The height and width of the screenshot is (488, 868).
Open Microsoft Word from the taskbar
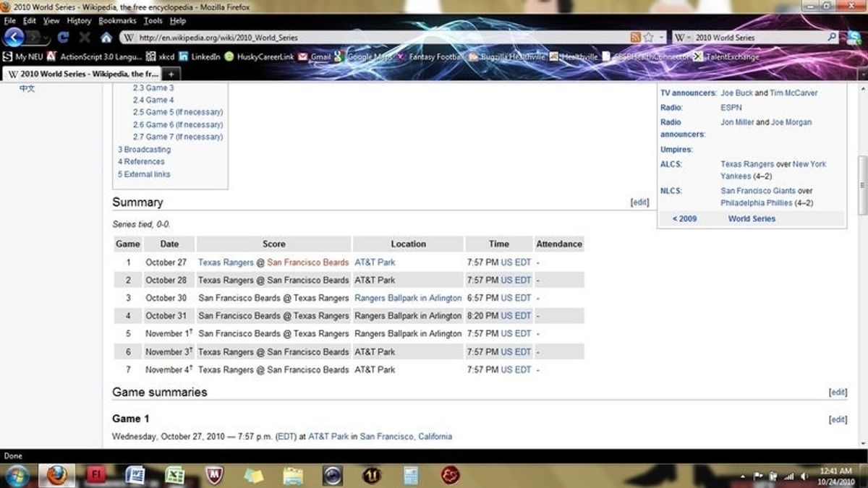pyautogui.click(x=135, y=475)
